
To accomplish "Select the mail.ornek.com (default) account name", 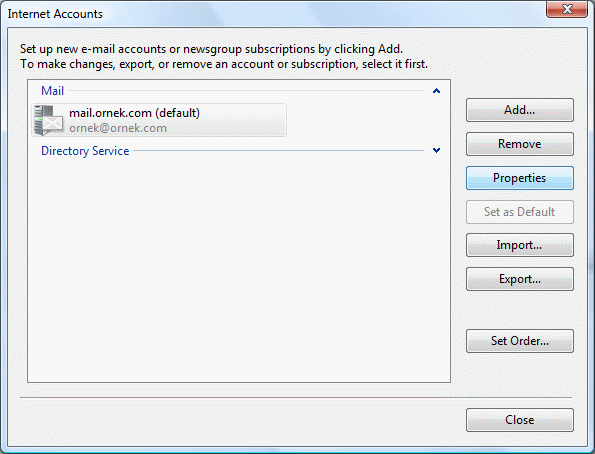I will click(x=134, y=113).
